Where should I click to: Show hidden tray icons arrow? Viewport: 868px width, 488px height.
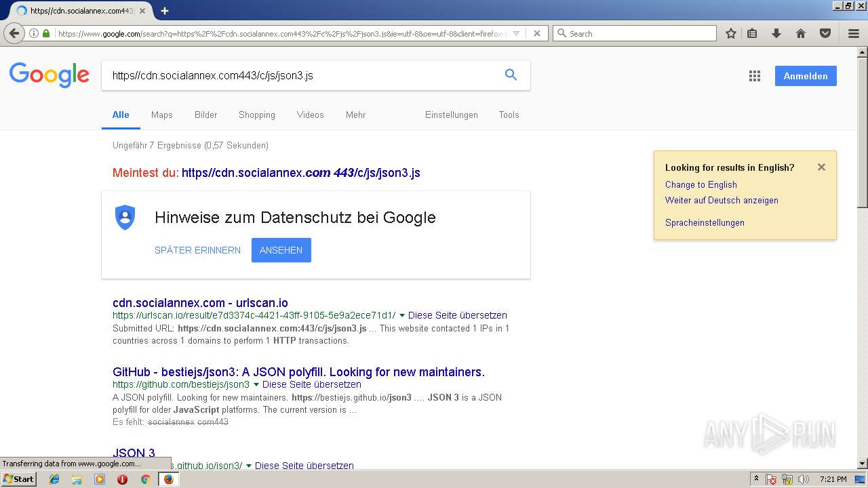(x=756, y=479)
